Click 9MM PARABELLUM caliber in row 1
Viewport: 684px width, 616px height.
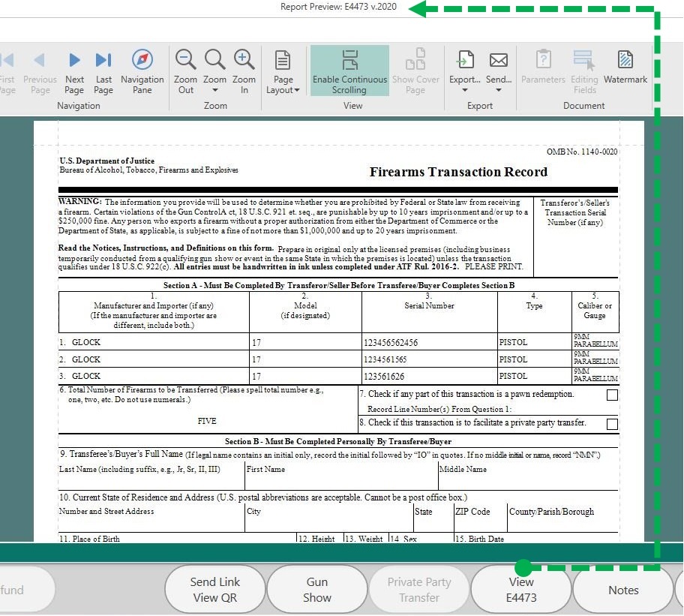[595, 341]
